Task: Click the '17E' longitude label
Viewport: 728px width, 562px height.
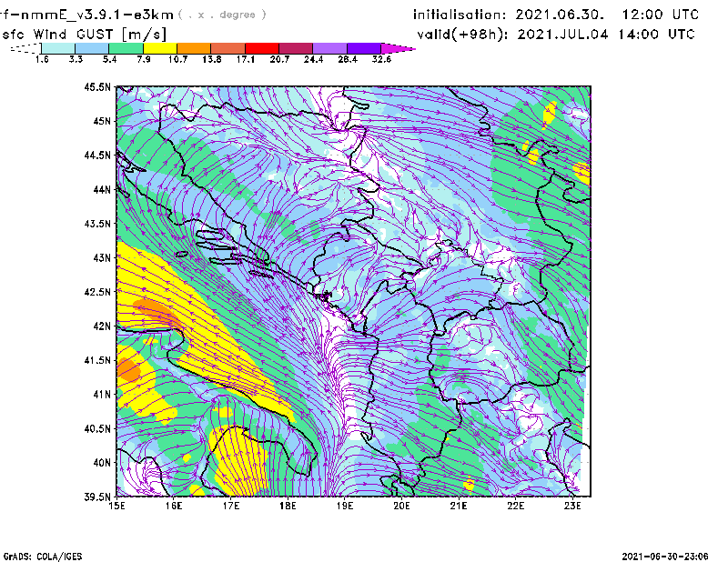Action: pos(231,506)
